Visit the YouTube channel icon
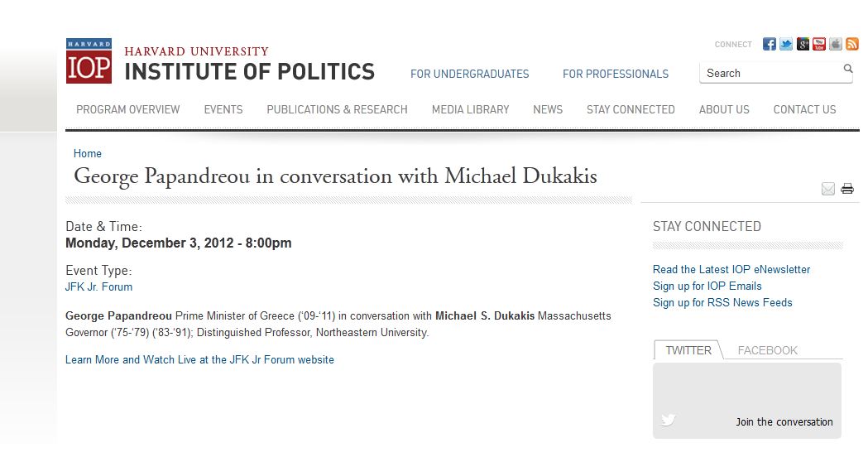Viewport: 868px width, 462px height. pyautogui.click(x=819, y=45)
